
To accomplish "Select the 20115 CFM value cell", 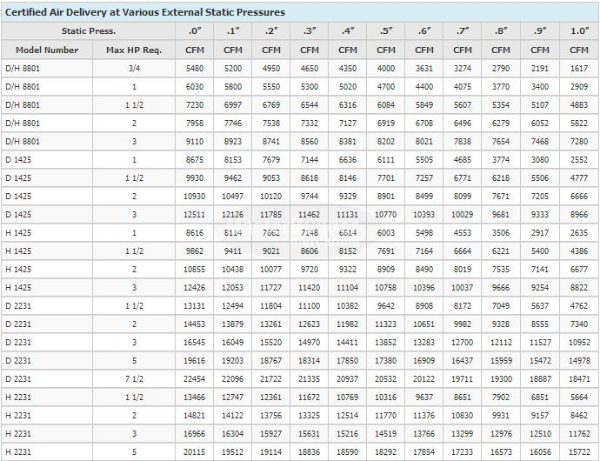I will pyautogui.click(x=195, y=451).
